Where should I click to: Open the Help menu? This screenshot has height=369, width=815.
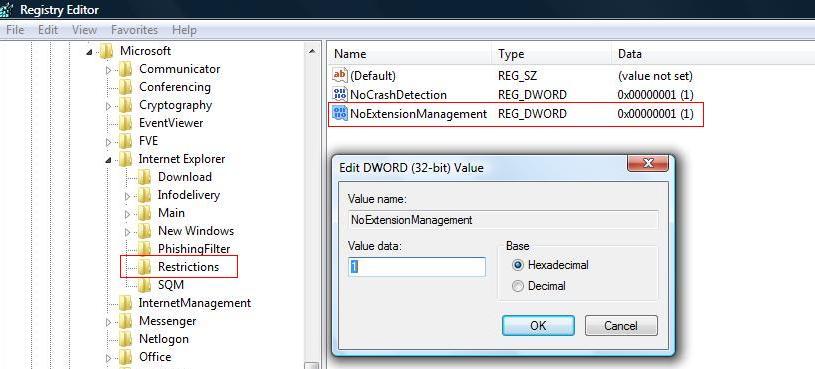(184, 30)
